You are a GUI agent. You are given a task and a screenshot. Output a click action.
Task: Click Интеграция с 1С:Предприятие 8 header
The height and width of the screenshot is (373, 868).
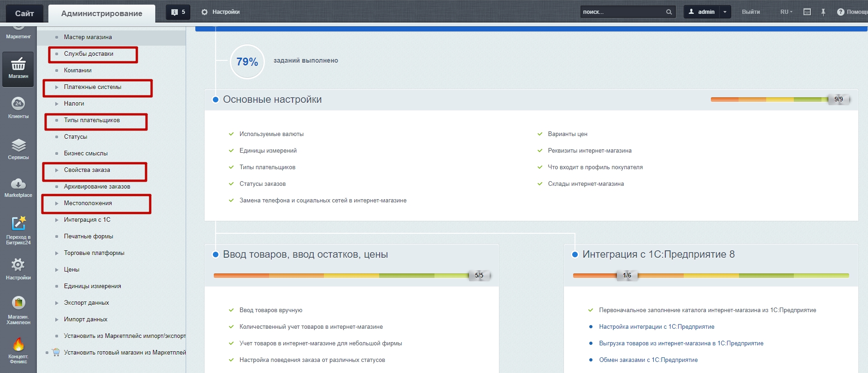[x=658, y=255]
